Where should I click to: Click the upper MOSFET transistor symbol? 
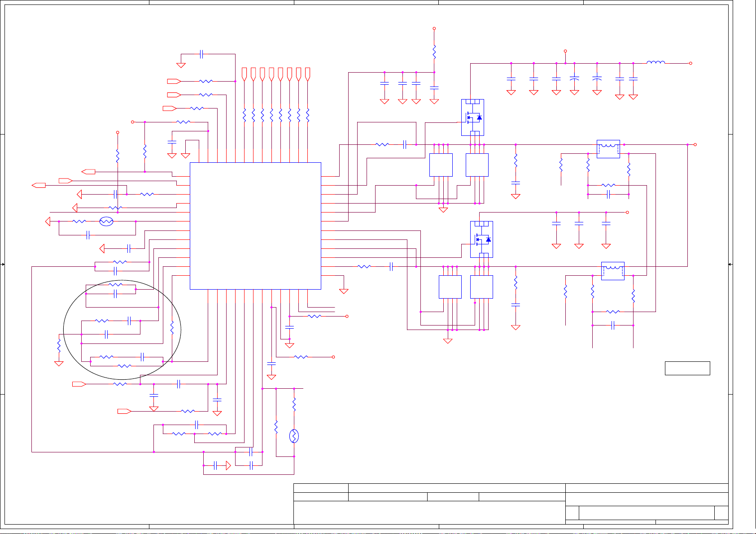(472, 117)
